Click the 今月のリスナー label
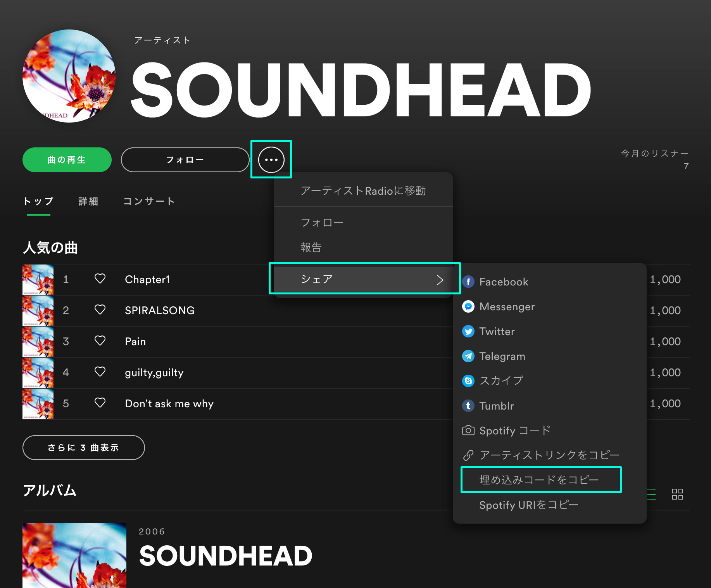Viewport: 711px width, 588px height. pyautogui.click(x=655, y=153)
